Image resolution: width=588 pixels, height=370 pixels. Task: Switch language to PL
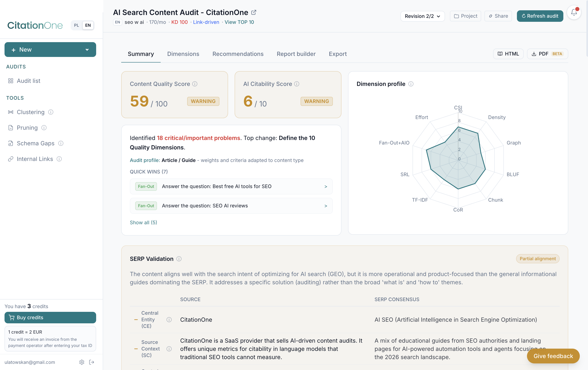(76, 25)
